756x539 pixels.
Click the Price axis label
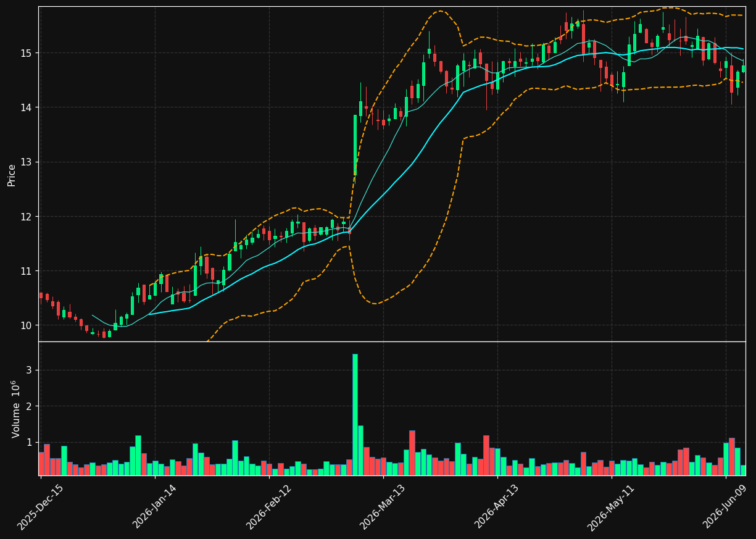[12, 175]
